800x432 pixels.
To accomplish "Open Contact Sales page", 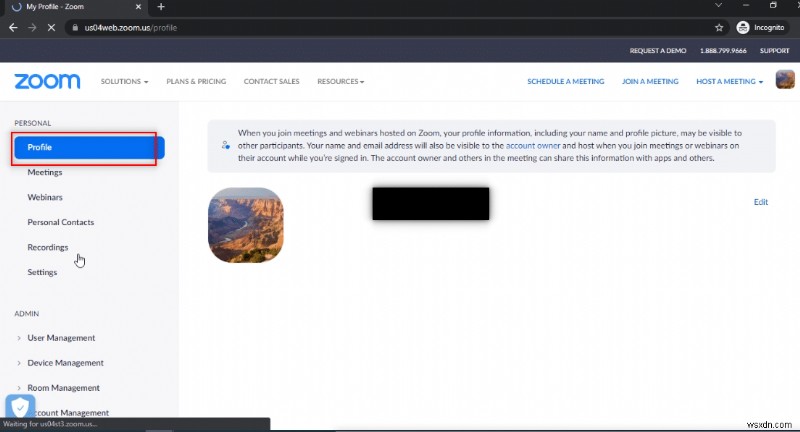I will 271,82.
